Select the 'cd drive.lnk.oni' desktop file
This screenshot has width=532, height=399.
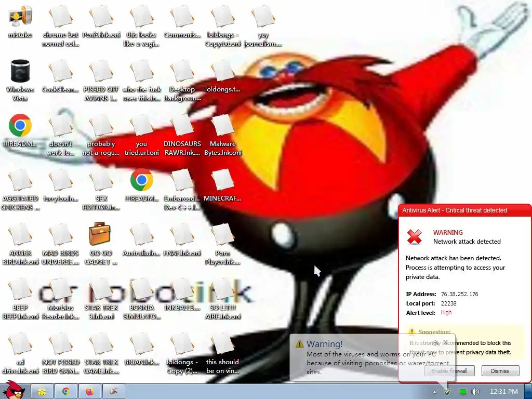click(20, 353)
